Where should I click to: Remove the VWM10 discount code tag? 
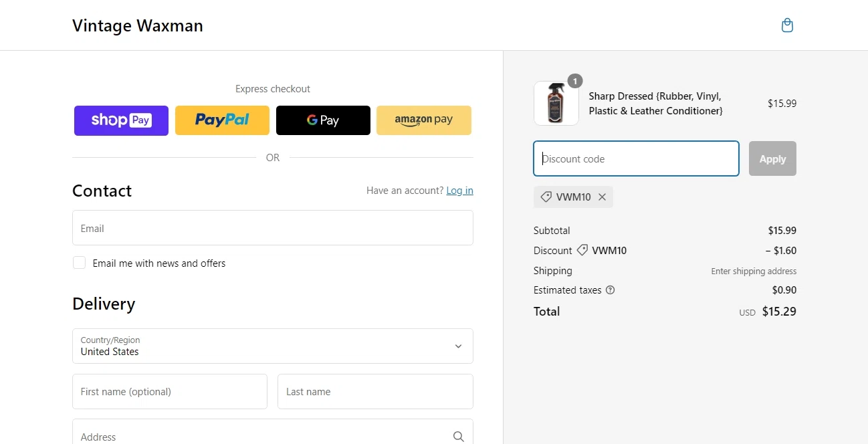click(602, 197)
